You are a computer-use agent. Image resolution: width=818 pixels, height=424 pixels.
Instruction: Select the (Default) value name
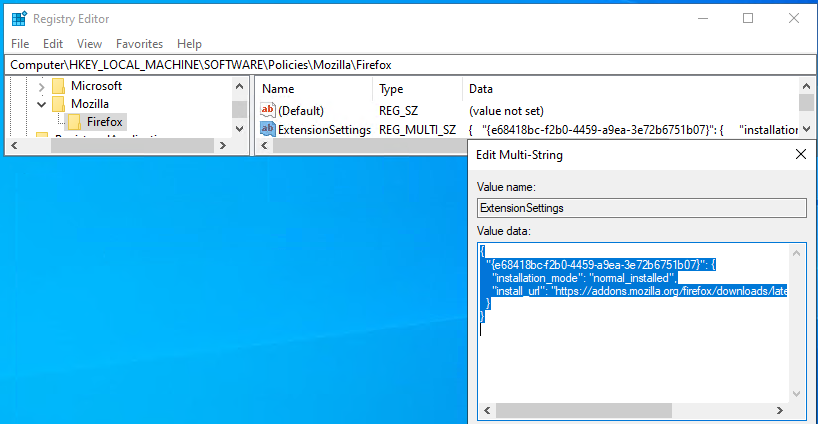301,111
